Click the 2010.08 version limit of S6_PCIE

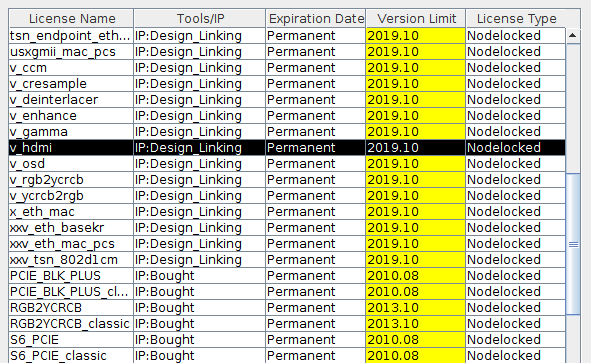[415, 340]
